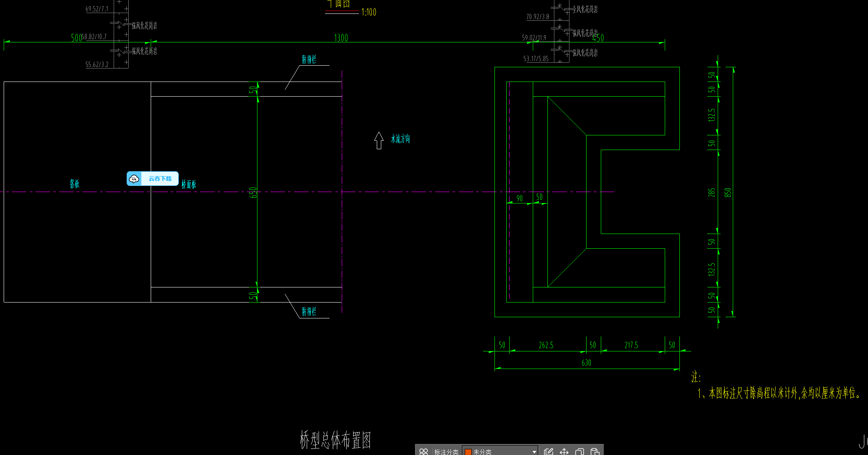Click the 注: note heading

click(x=696, y=377)
